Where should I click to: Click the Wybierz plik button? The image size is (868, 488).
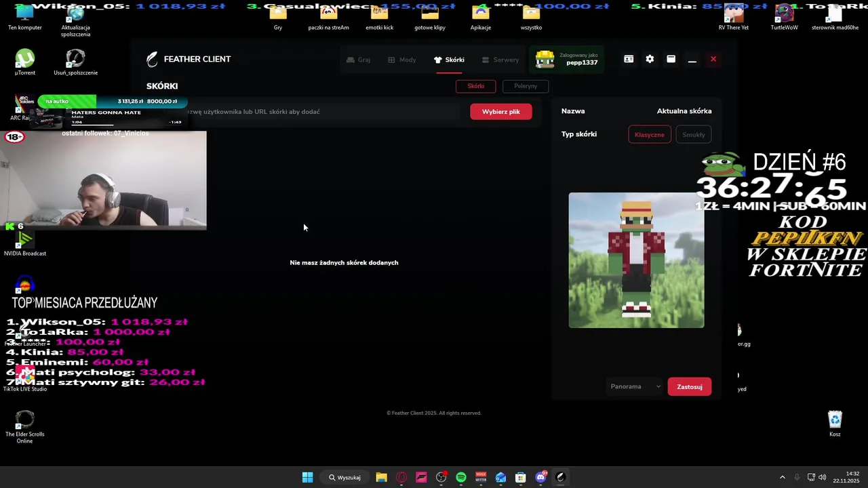point(501,112)
